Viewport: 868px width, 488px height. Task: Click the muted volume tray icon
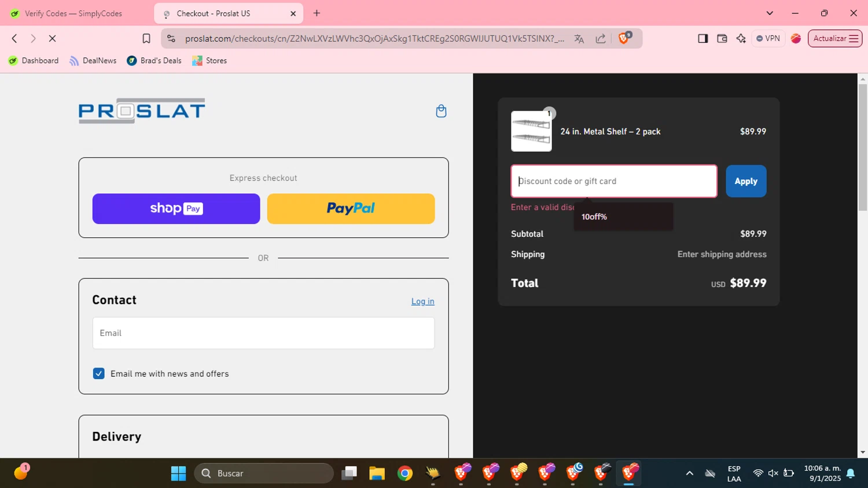point(773,474)
